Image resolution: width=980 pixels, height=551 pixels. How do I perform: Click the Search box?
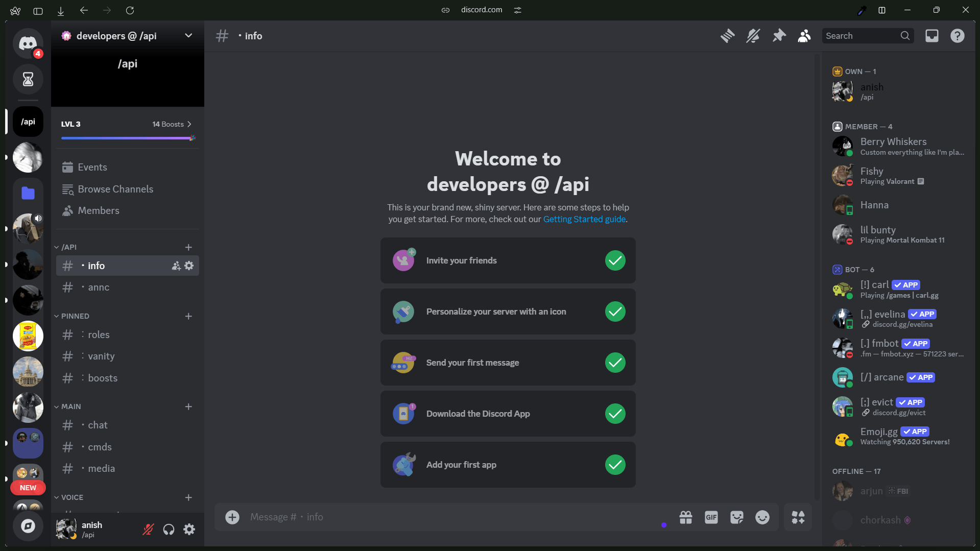[x=867, y=36]
